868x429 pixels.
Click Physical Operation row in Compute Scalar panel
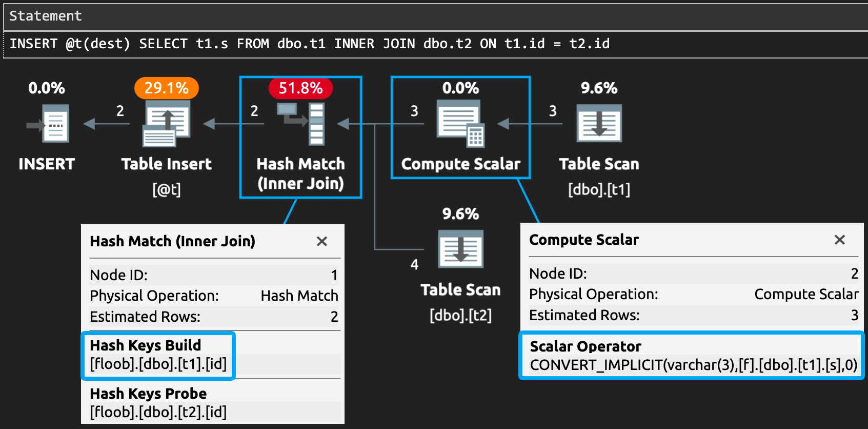[694, 294]
